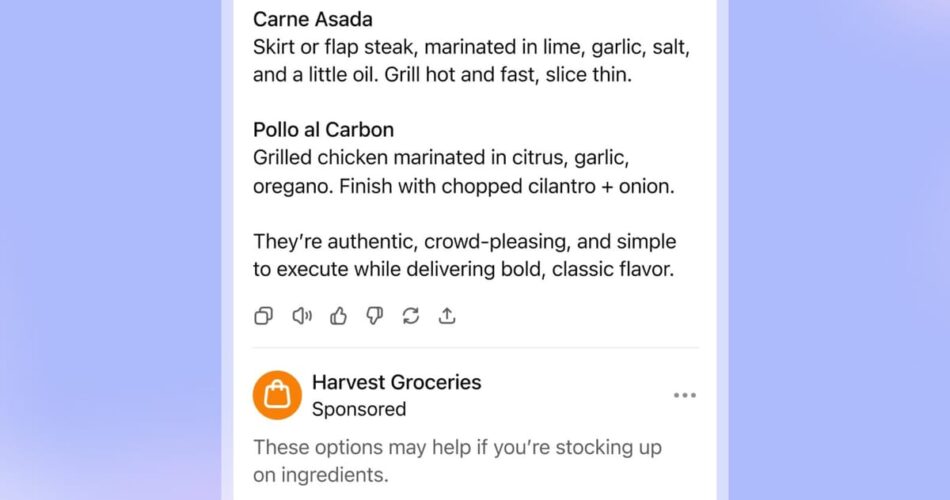This screenshot has width=950, height=500.
Task: Click the closing line about bold, classic flavor
Action: [464, 270]
